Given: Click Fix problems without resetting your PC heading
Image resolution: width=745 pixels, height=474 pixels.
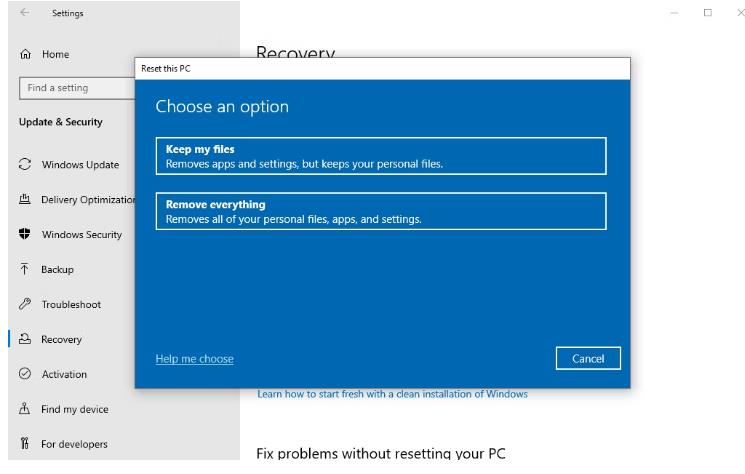Looking at the screenshot, I should (381, 453).
